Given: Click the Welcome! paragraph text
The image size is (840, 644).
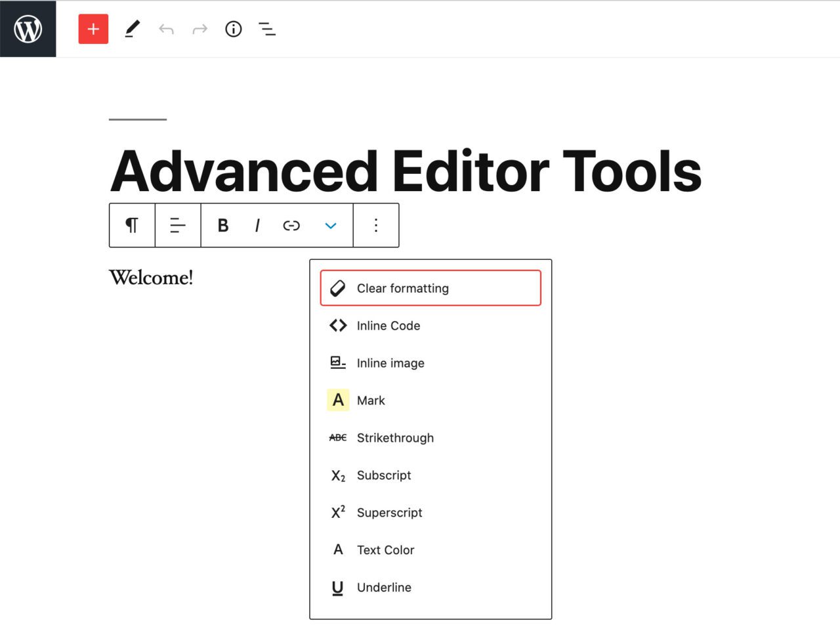Looking at the screenshot, I should (151, 277).
